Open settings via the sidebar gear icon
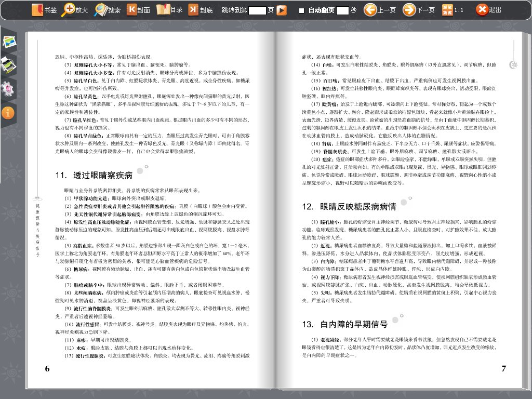This screenshot has height=399, width=532. (x=7, y=89)
